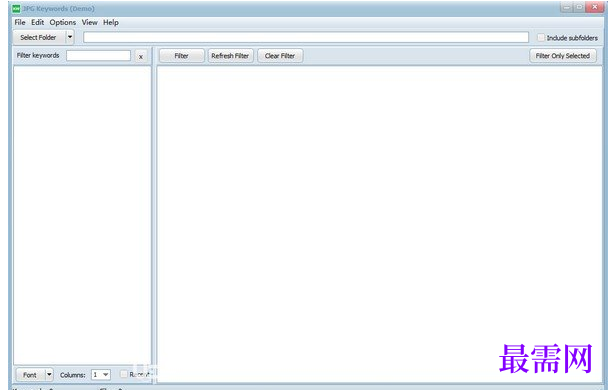Open the Edit menu
Screen dimensions: 611x390
tap(37, 23)
